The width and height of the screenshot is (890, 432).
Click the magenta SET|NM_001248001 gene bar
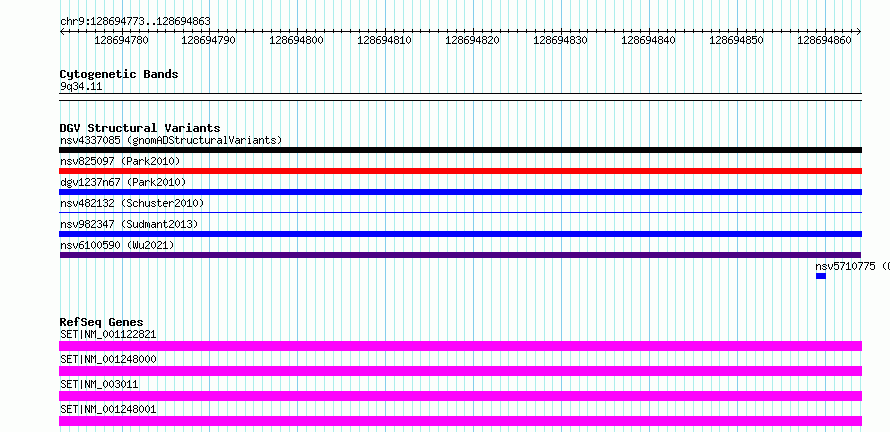click(x=460, y=421)
